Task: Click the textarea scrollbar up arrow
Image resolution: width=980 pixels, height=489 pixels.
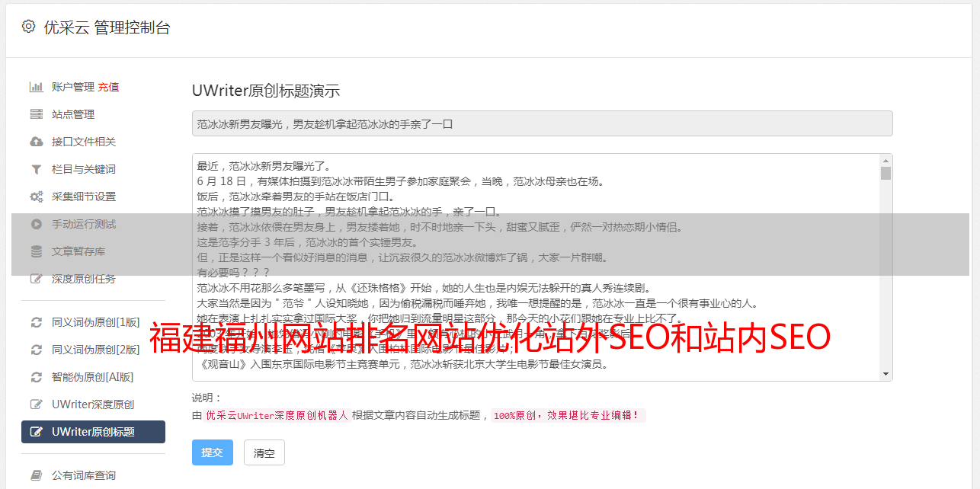Action: pos(886,161)
